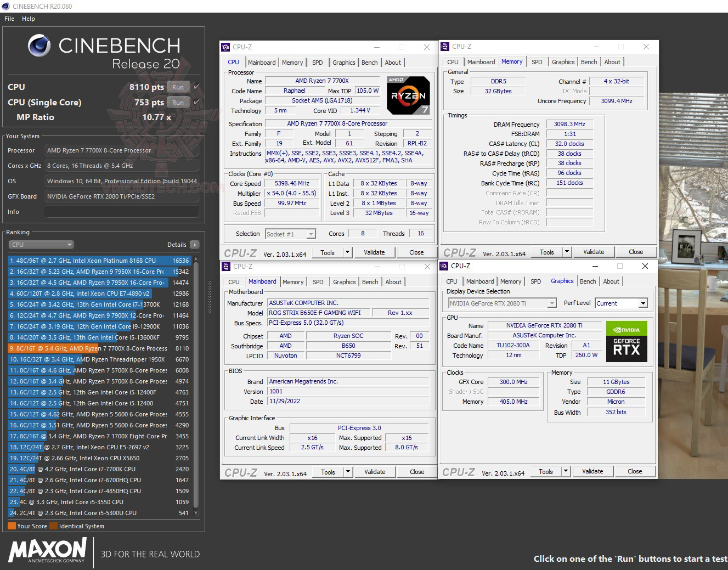Viewport: 728px width, 570px height.
Task: Click the Tools button in the Memory tab window
Action: pos(547,252)
